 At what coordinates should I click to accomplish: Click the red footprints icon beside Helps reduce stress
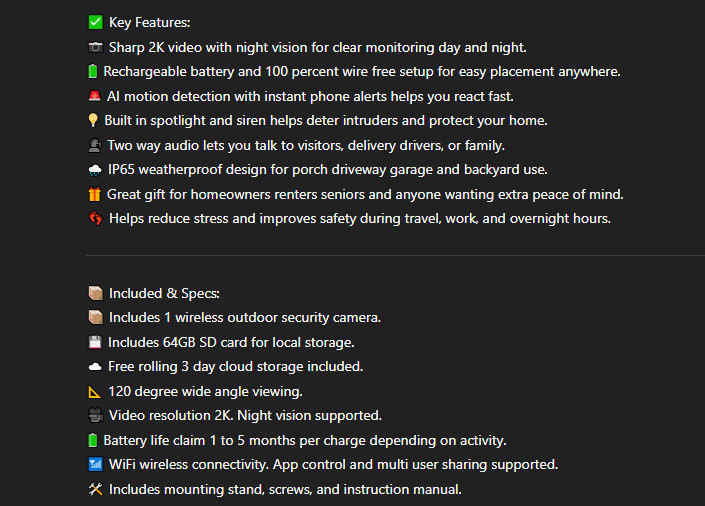[x=95, y=218]
